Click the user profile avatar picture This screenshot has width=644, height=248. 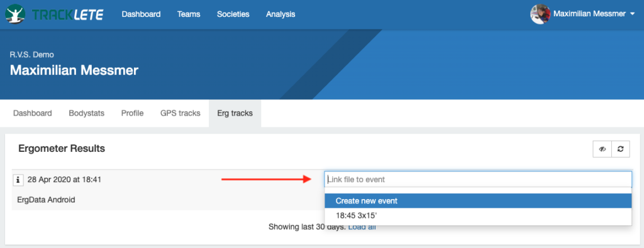[x=540, y=14]
